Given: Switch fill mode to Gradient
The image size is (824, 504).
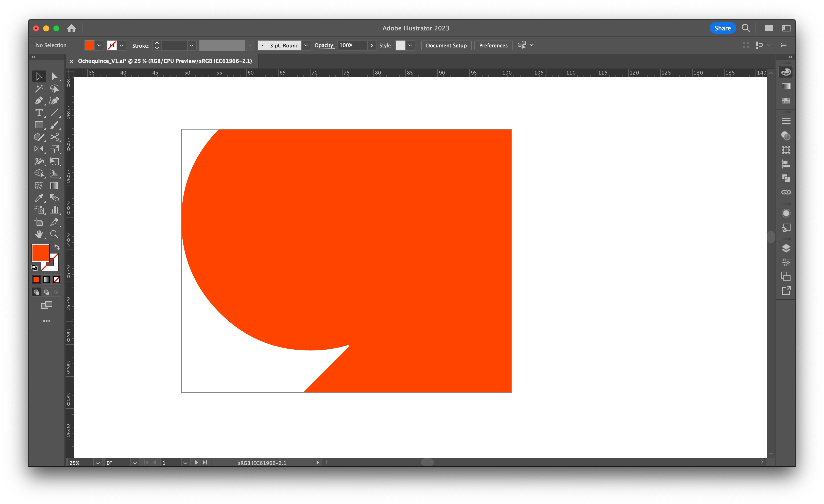Looking at the screenshot, I should pyautogui.click(x=46, y=279).
